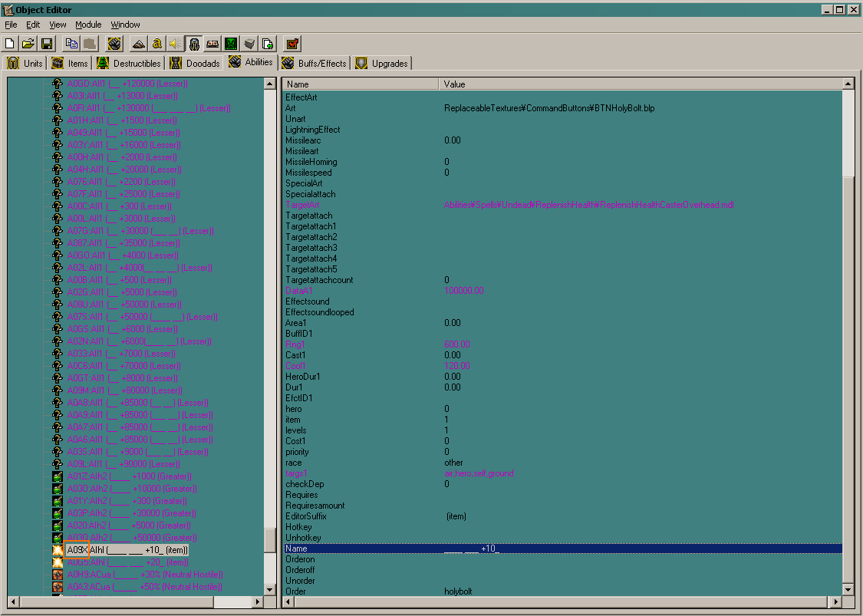863x616 pixels.
Task: Save with the floppy disk icon
Action: coord(47,44)
